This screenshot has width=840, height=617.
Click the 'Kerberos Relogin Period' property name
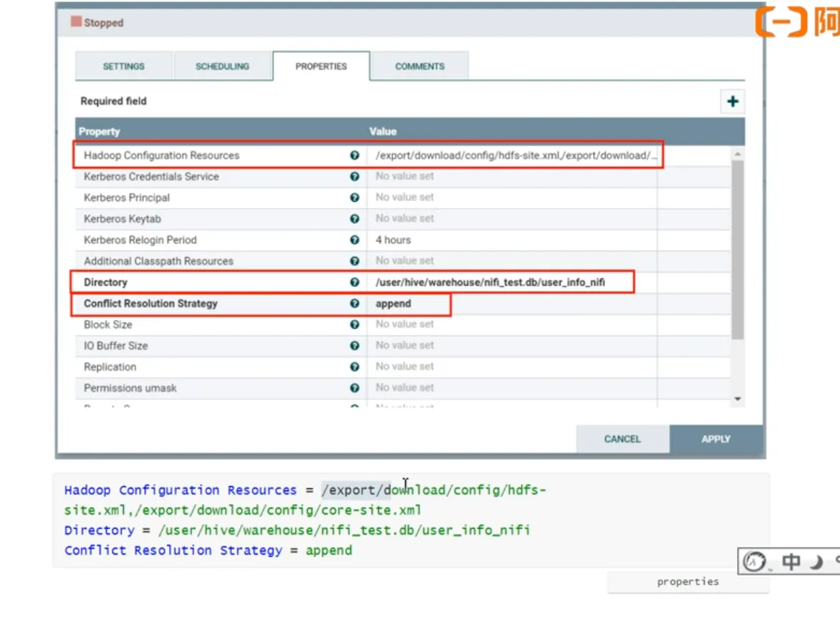click(x=140, y=240)
